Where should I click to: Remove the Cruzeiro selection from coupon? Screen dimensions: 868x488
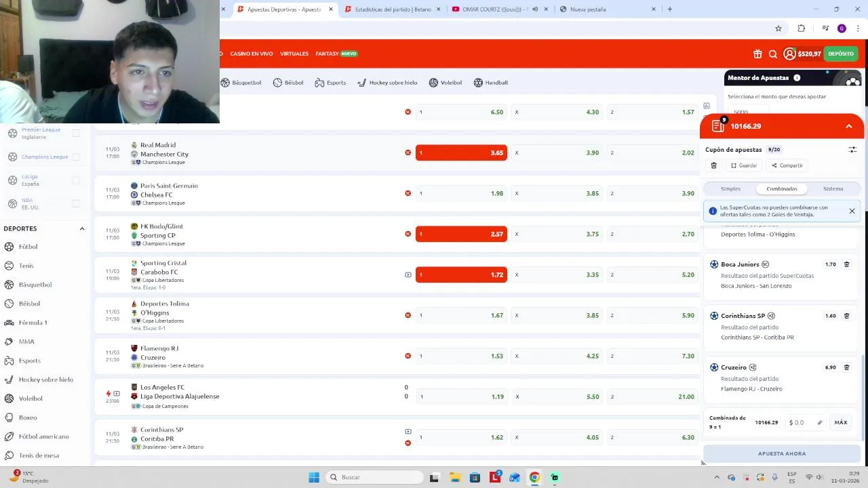(846, 367)
